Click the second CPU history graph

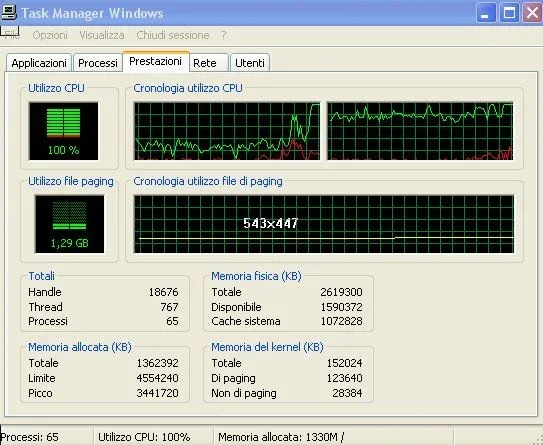(420, 131)
